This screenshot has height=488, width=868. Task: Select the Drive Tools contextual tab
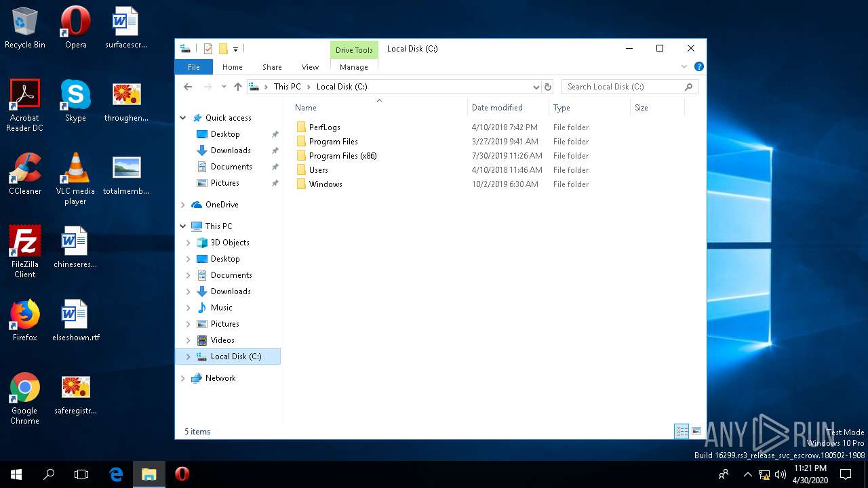coord(354,50)
